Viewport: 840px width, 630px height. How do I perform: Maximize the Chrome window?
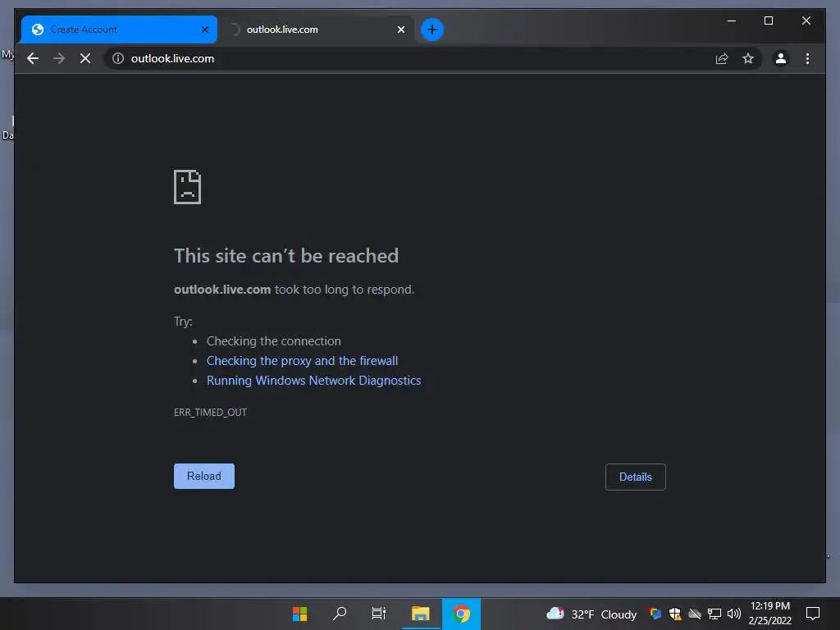click(x=768, y=21)
